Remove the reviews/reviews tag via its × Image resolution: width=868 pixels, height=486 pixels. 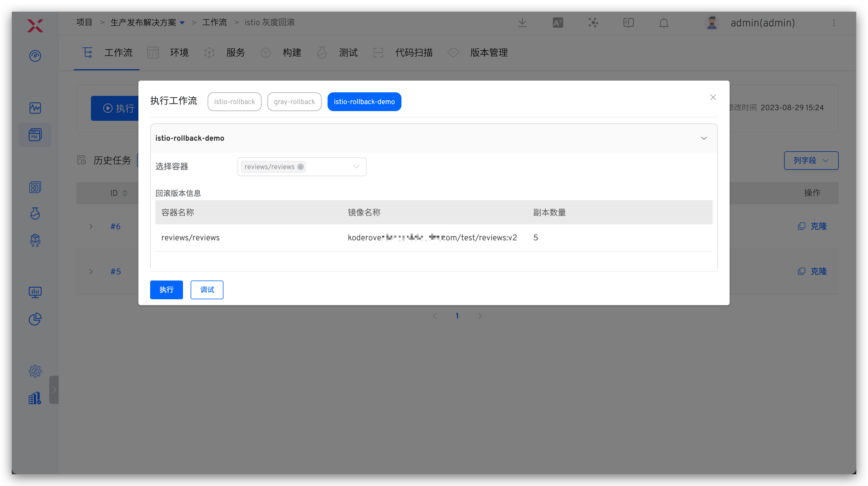300,166
